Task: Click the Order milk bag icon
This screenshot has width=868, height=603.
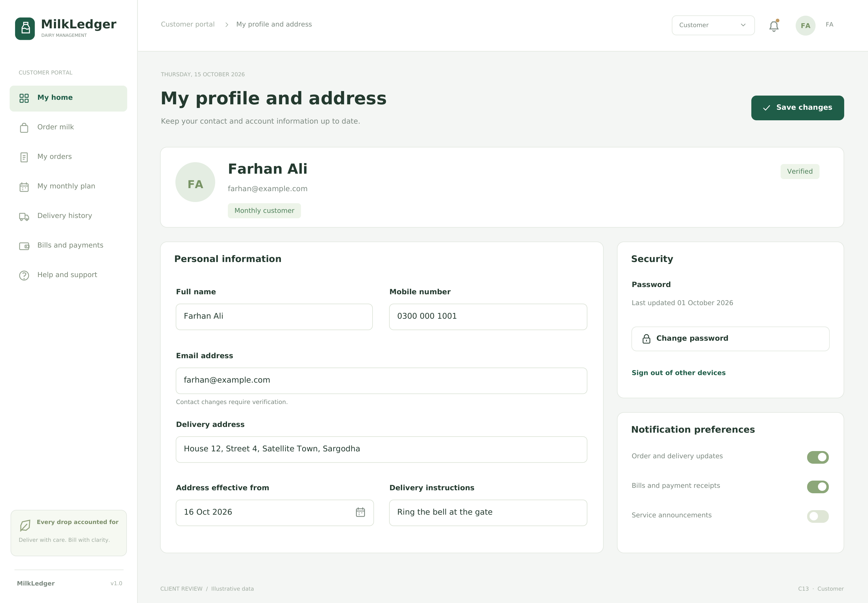Action: [x=24, y=128]
